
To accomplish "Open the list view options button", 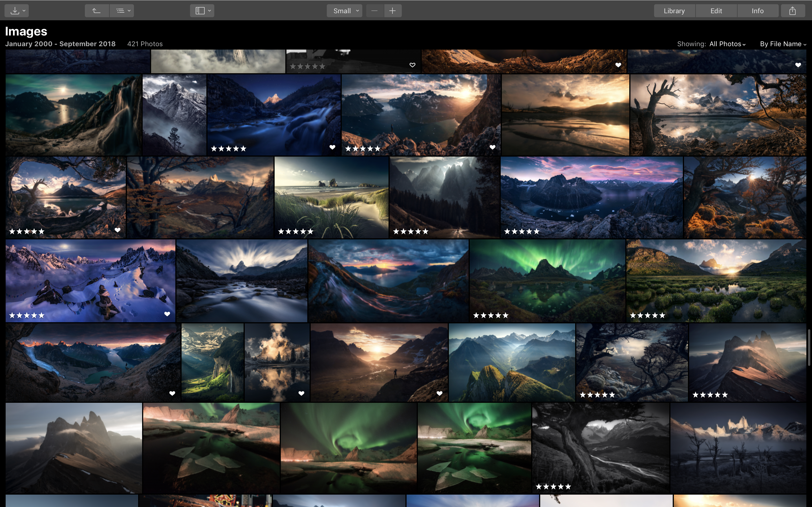I will [122, 11].
